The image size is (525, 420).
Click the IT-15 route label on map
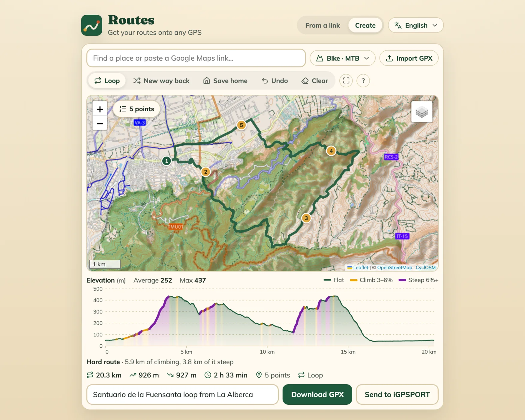pos(402,236)
